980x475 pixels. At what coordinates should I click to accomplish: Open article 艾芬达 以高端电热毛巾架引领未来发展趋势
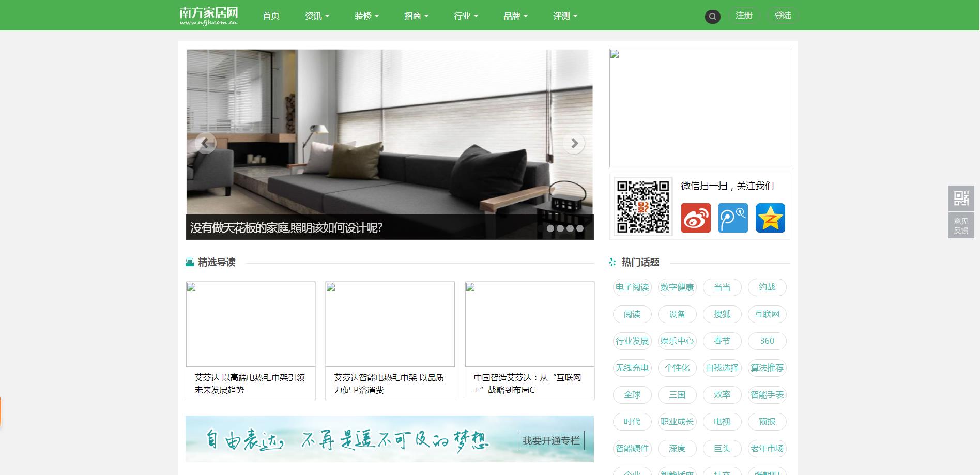(x=250, y=384)
